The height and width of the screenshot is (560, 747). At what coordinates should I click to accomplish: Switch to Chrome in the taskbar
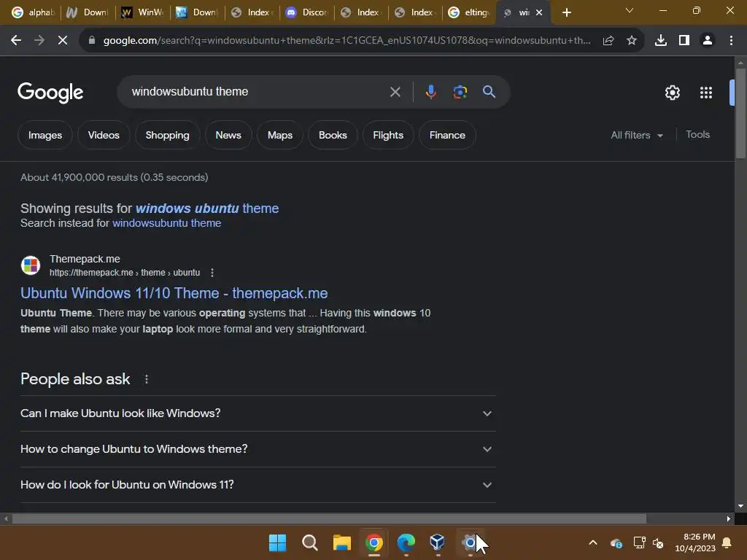374,542
